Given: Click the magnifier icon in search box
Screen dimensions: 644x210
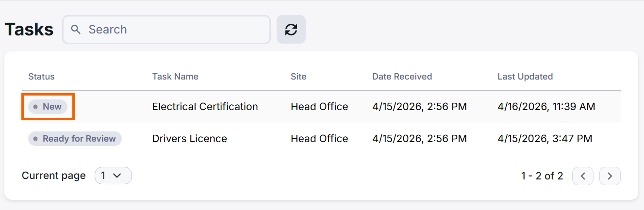Looking at the screenshot, I should click(x=76, y=30).
